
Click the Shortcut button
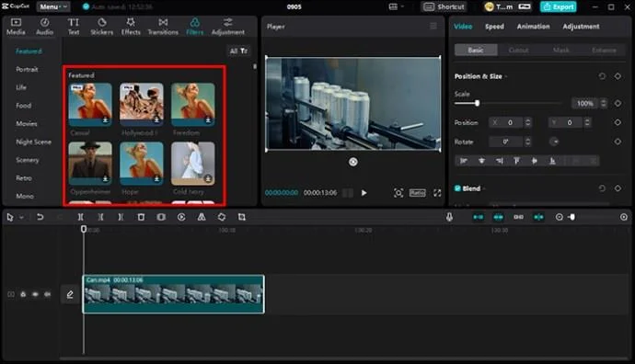pos(444,6)
